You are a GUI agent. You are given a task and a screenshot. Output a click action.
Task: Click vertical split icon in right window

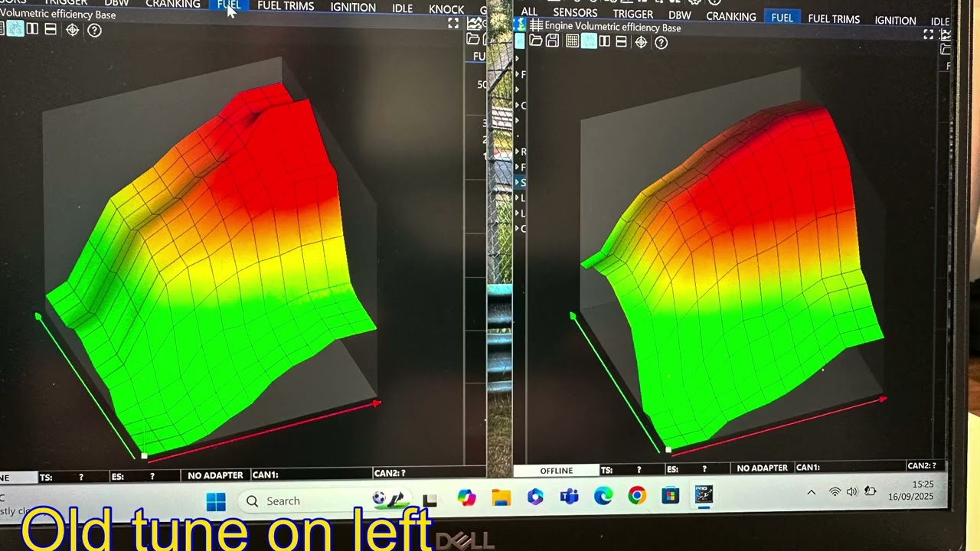click(605, 41)
